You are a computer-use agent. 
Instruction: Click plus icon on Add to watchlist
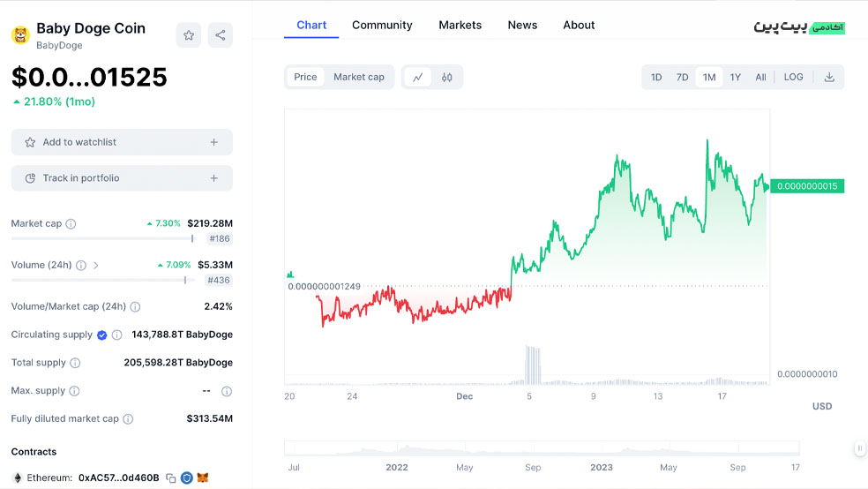coord(214,142)
